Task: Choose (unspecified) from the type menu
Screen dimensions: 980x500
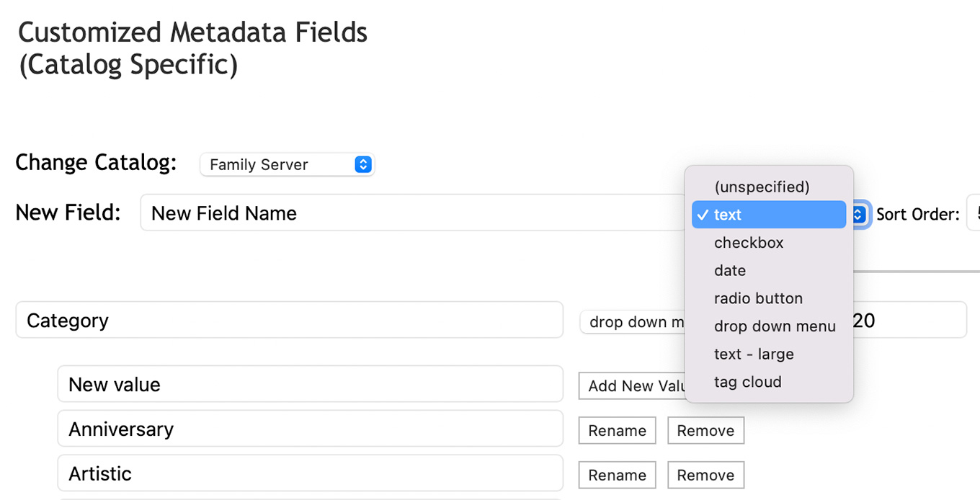Action: pyautogui.click(x=769, y=187)
